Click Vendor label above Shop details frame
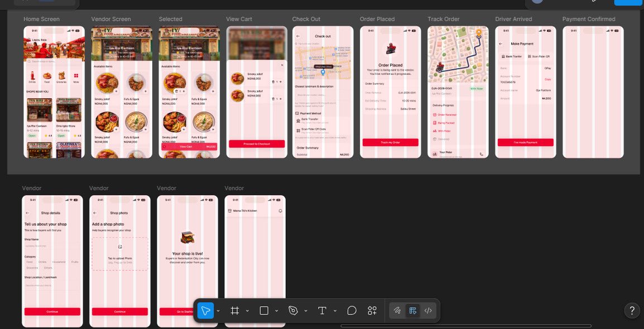 [32, 188]
